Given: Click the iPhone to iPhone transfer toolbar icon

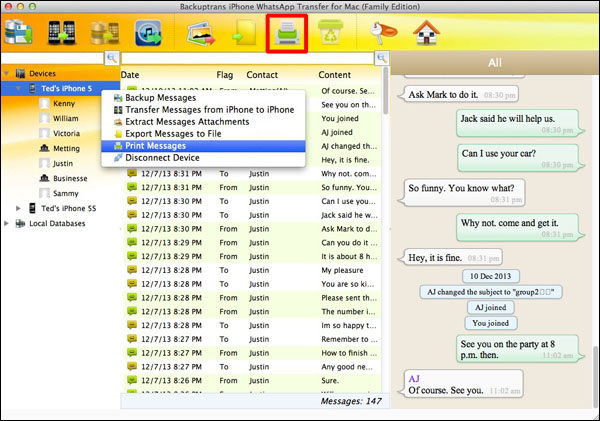Looking at the screenshot, I should pos(61,33).
